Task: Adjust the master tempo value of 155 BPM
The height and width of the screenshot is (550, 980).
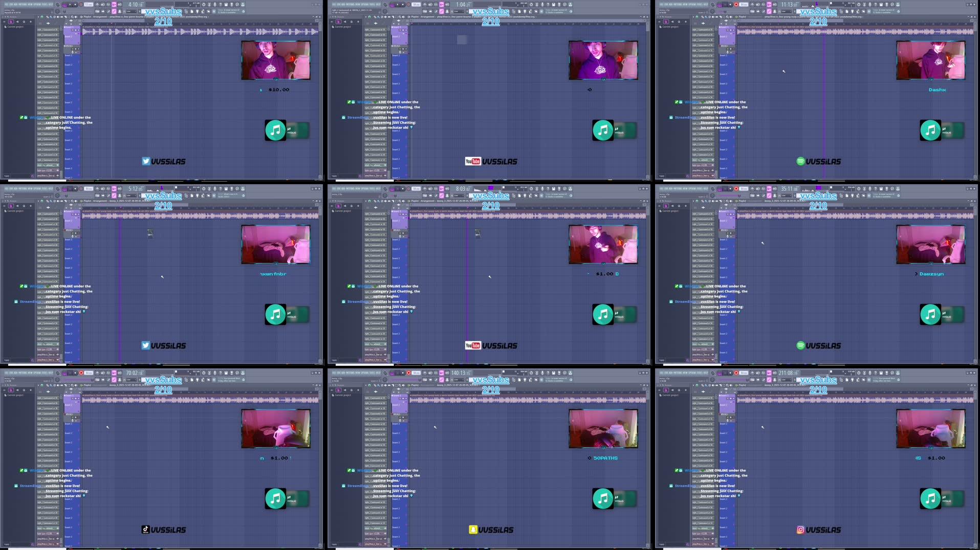Action: click(x=88, y=3)
